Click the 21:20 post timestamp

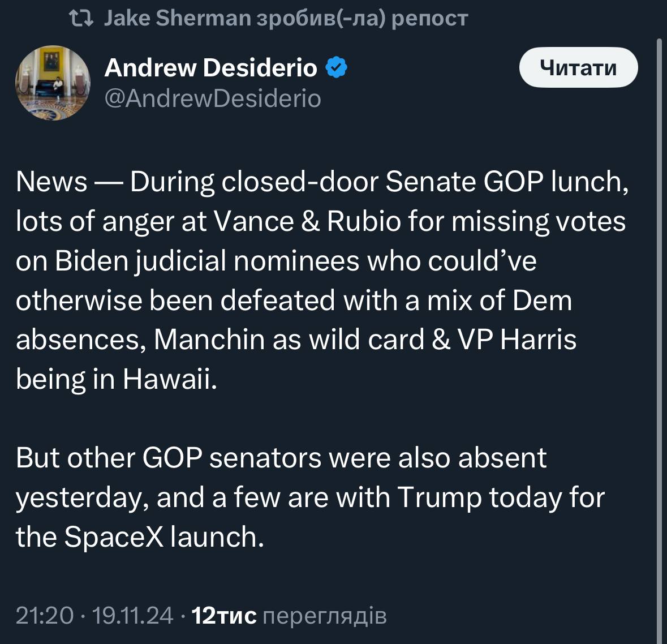click(45, 615)
